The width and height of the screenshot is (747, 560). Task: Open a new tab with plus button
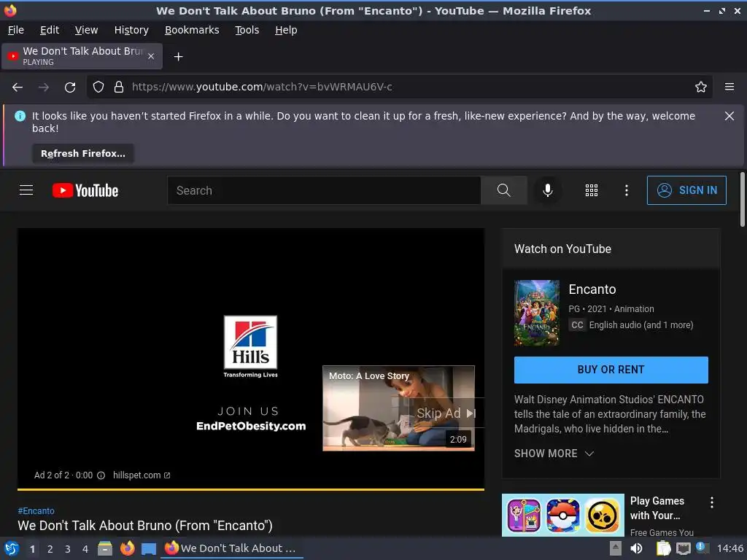pyautogui.click(x=178, y=57)
